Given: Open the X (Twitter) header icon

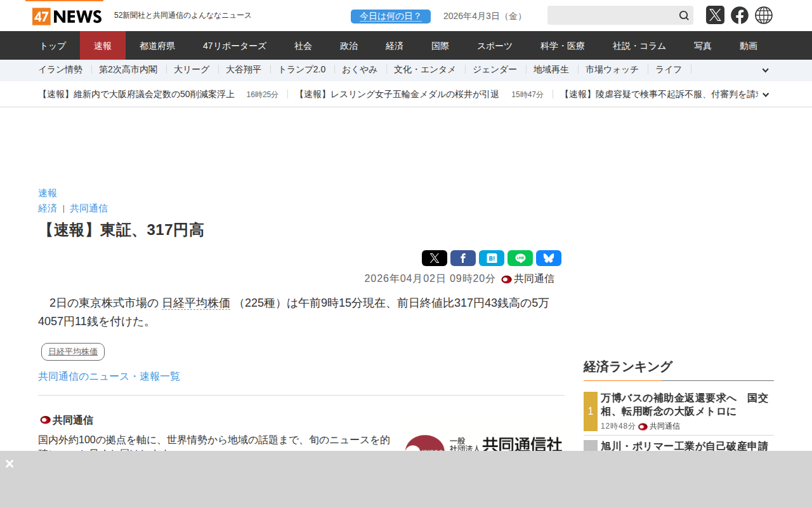Looking at the screenshot, I should 715,15.
